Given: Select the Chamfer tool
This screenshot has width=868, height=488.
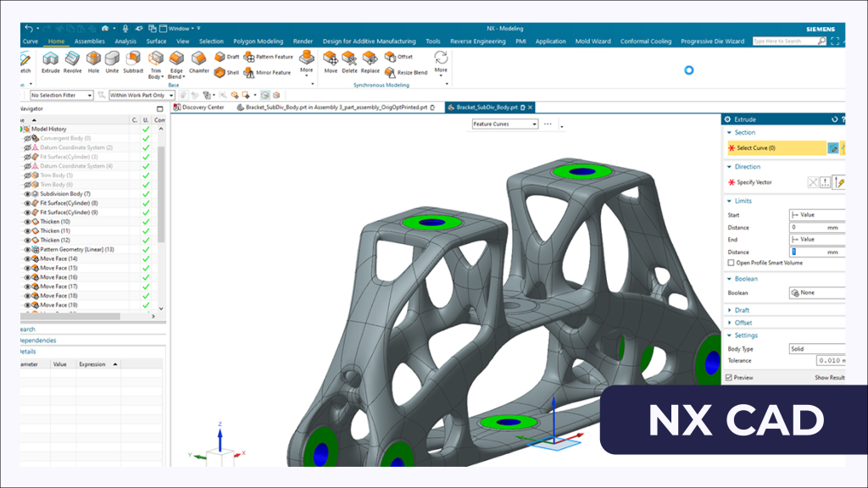Looking at the screenshot, I should tap(199, 61).
